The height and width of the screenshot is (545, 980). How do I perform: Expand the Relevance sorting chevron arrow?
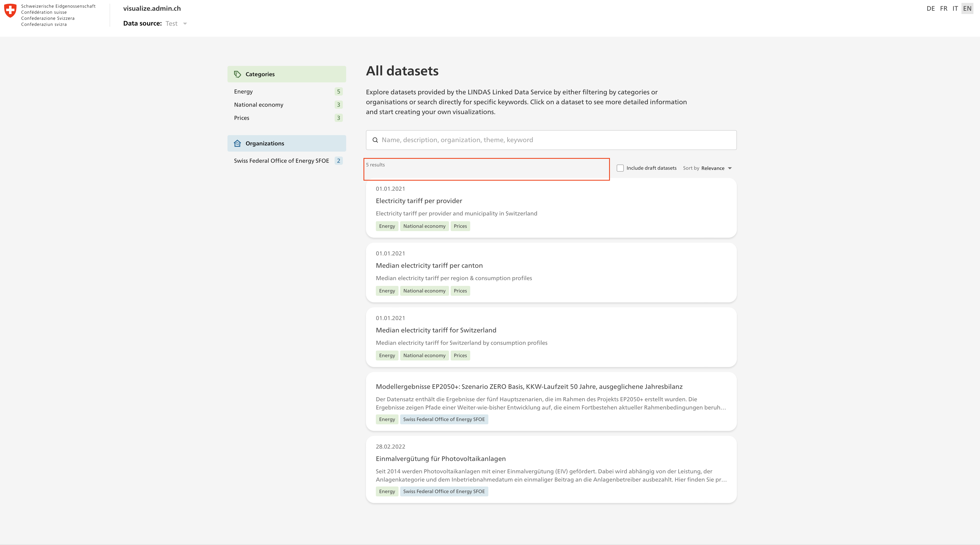coord(730,168)
